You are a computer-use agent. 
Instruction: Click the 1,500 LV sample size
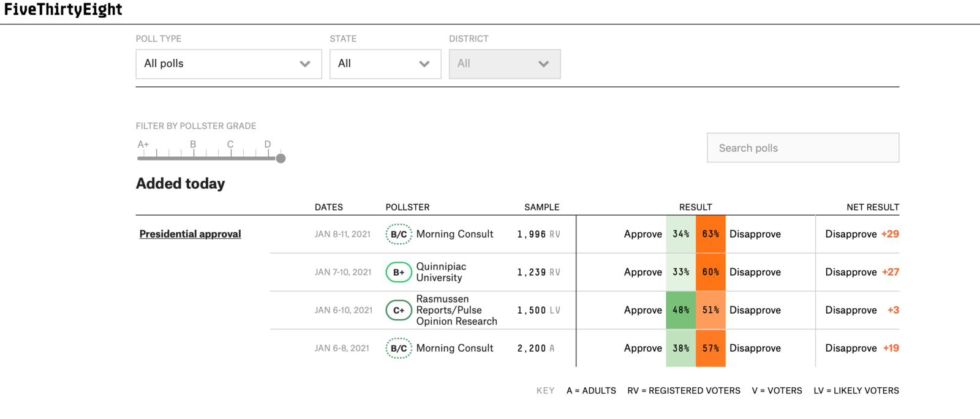pos(538,311)
